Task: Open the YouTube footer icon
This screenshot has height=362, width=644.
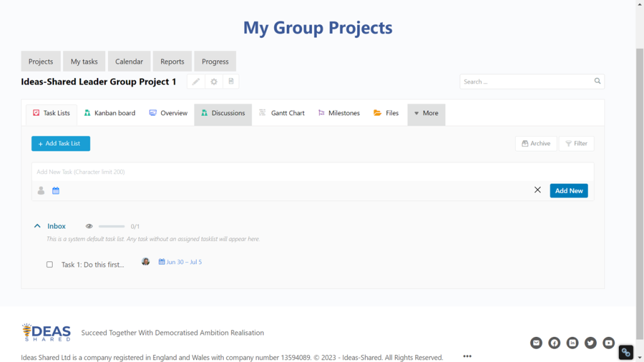Action: click(x=608, y=343)
